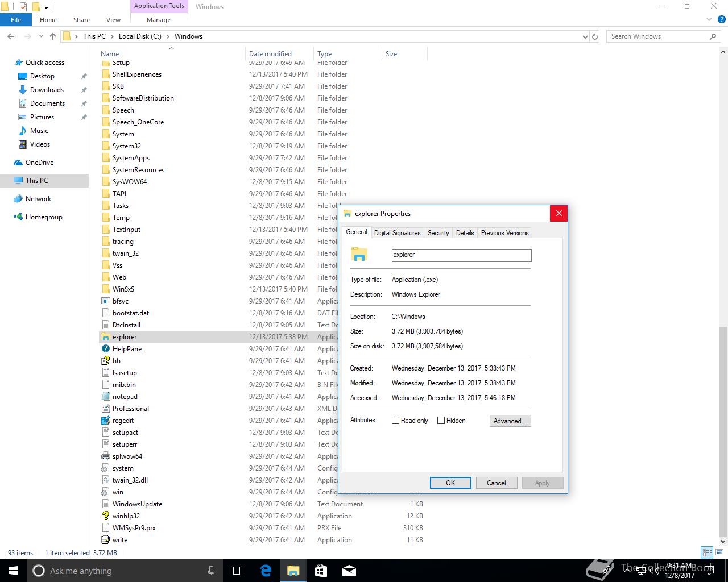This screenshot has height=582, width=728.
Task: Cancel the explorer Properties dialog
Action: [496, 483]
